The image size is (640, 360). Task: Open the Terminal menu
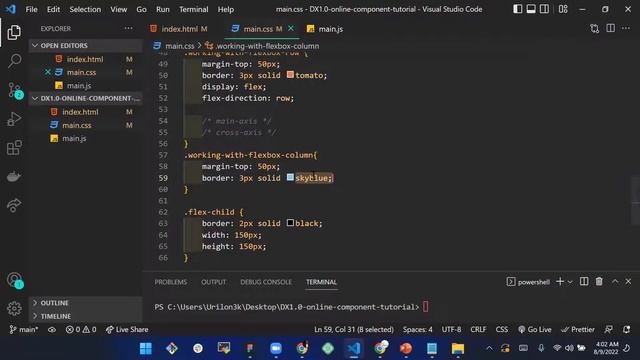193,9
